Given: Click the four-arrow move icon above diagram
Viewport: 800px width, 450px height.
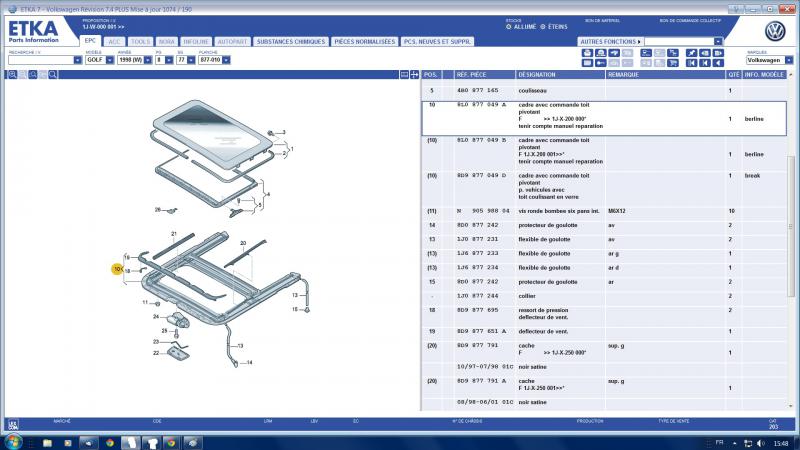Looking at the screenshot, I should tap(414, 74).
